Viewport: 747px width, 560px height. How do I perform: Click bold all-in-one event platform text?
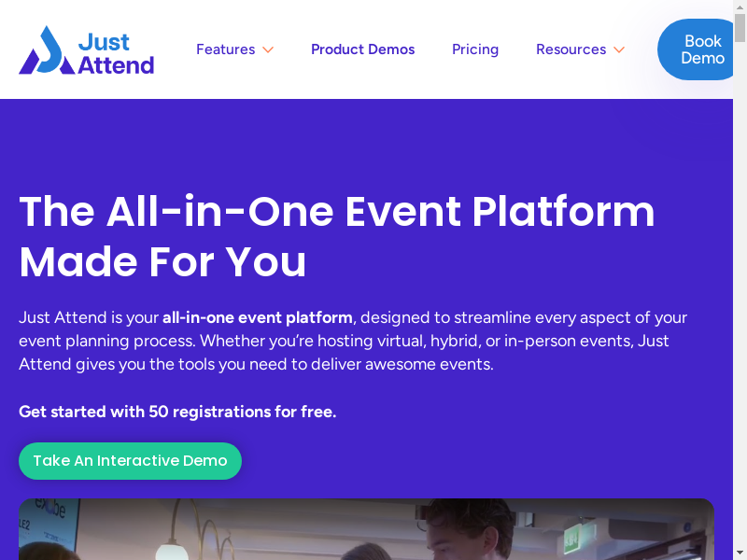(x=257, y=317)
